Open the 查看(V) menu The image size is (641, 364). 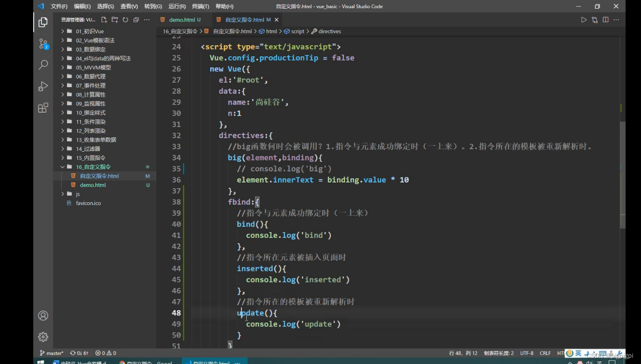(129, 6)
